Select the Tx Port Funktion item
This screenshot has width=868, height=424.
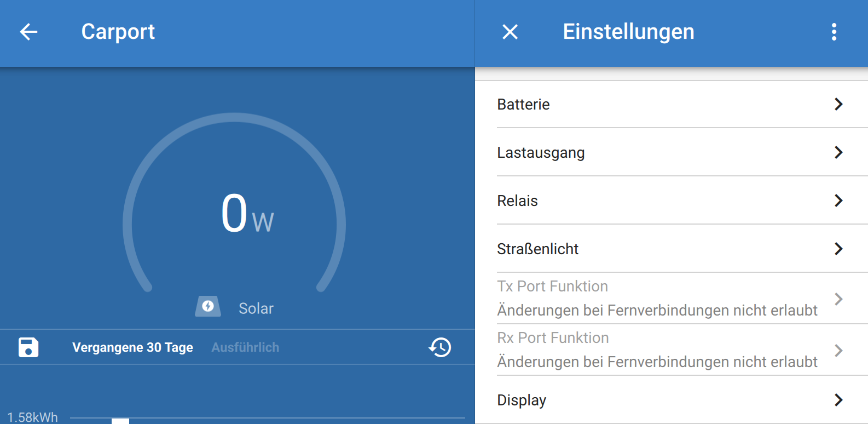pos(657,299)
